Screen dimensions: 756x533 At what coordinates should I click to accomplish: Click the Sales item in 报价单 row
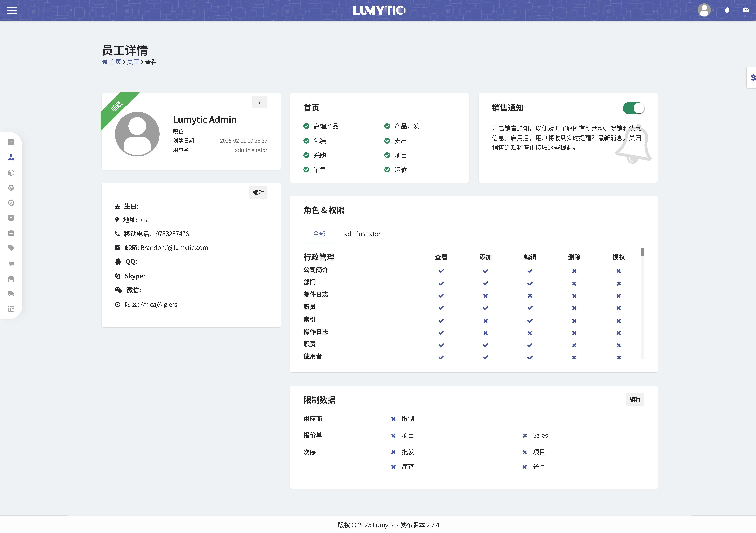pos(535,435)
